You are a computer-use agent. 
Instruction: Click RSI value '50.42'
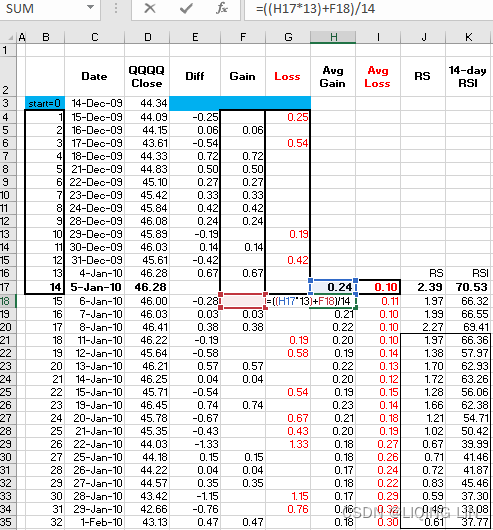468,431
